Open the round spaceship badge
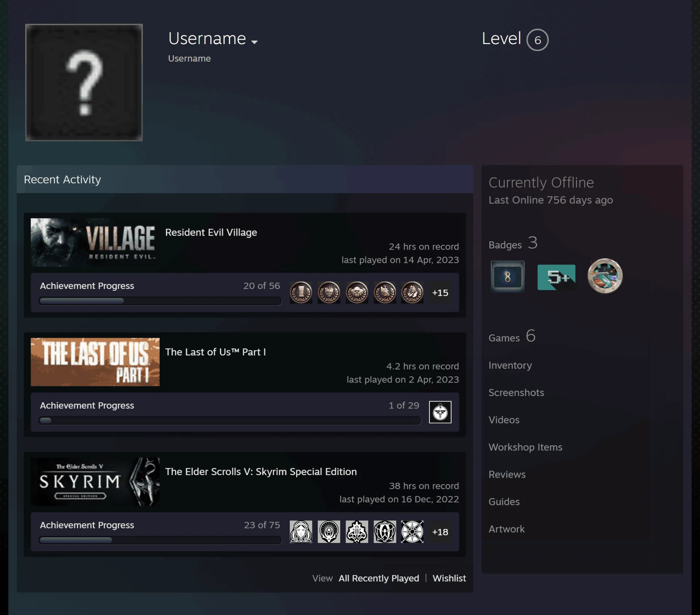700x615 pixels. click(605, 276)
